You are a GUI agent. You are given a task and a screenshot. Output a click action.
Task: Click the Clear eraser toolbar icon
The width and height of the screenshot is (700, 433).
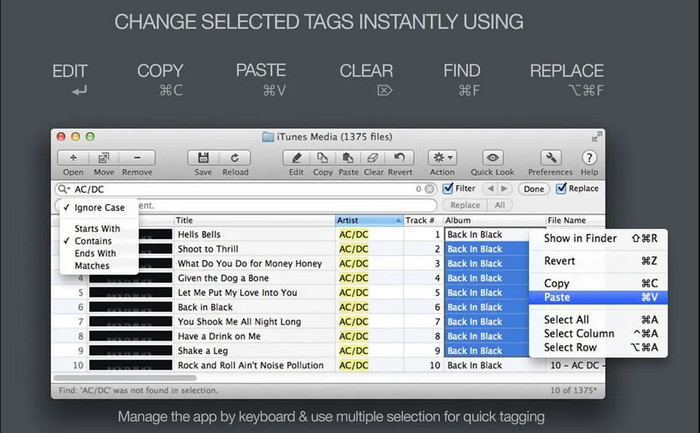[373, 158]
